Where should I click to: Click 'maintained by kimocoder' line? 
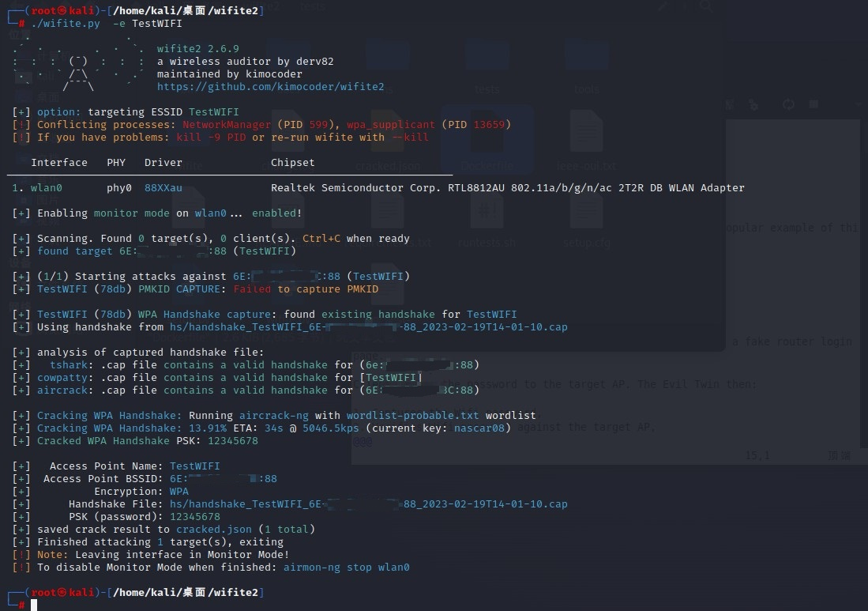point(229,74)
